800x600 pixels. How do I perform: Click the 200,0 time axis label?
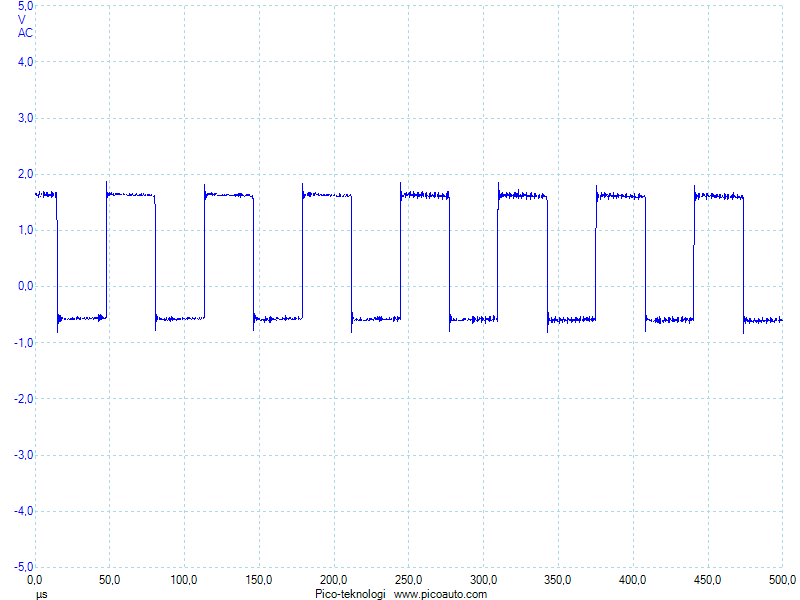[x=334, y=580]
